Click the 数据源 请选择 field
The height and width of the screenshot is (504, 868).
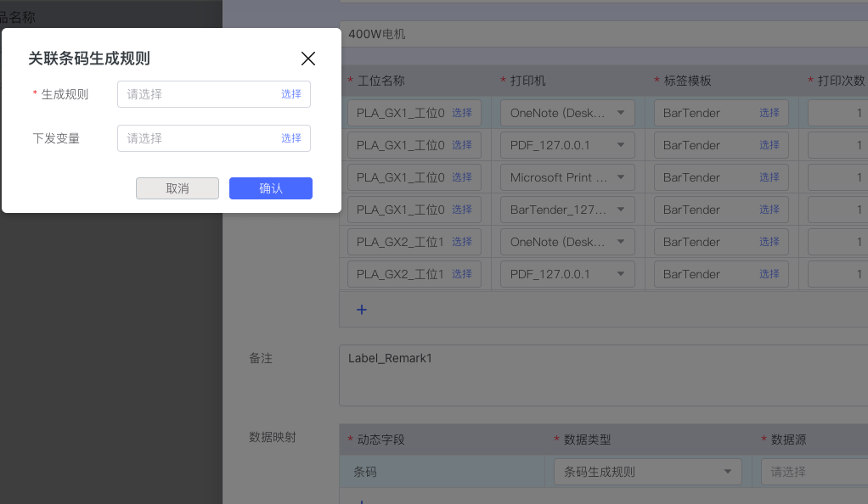[x=811, y=472]
